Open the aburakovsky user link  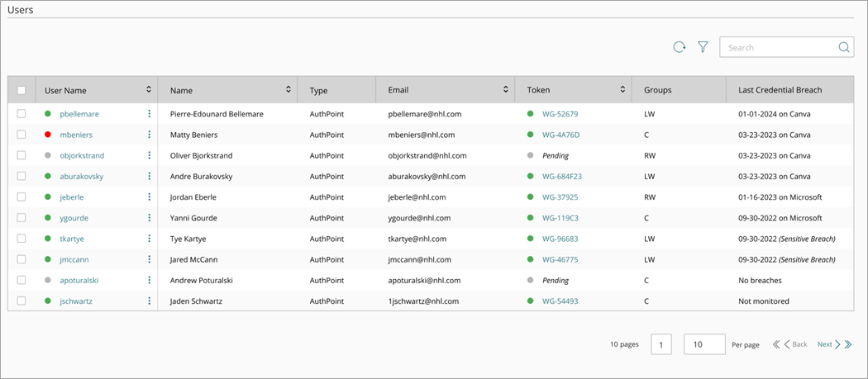tap(81, 177)
